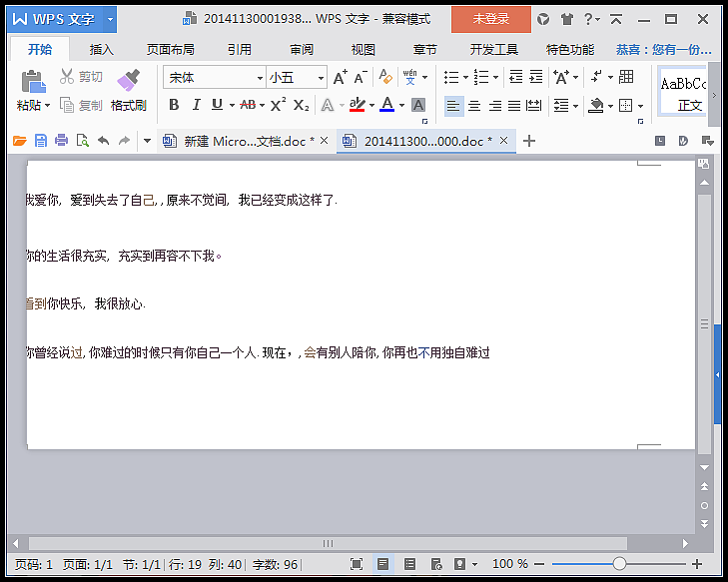Open the phonetic guide wén icon

(x=410, y=77)
